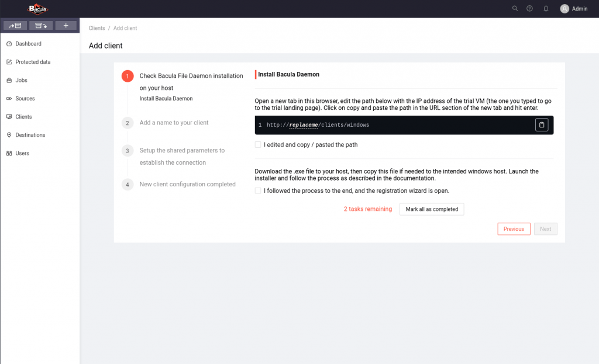This screenshot has height=364, width=599.
Task: Click 'Mark all as completed' button
Action: (432, 209)
